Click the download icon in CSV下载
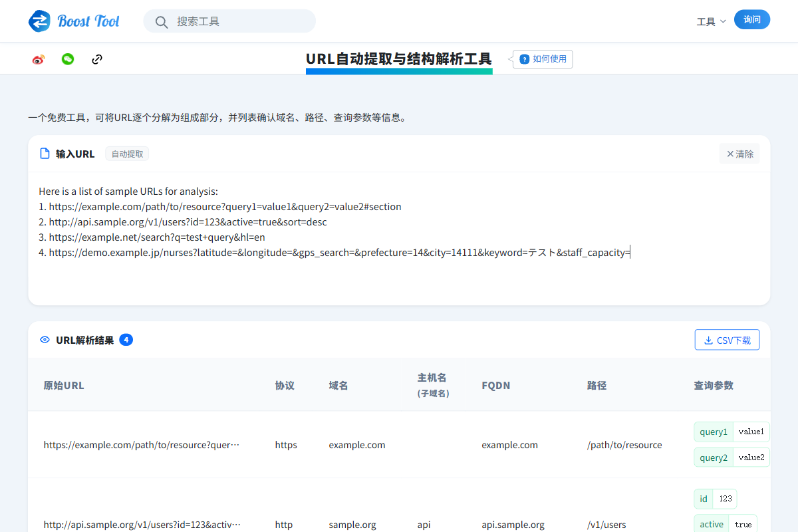The image size is (798, 532). click(x=708, y=340)
